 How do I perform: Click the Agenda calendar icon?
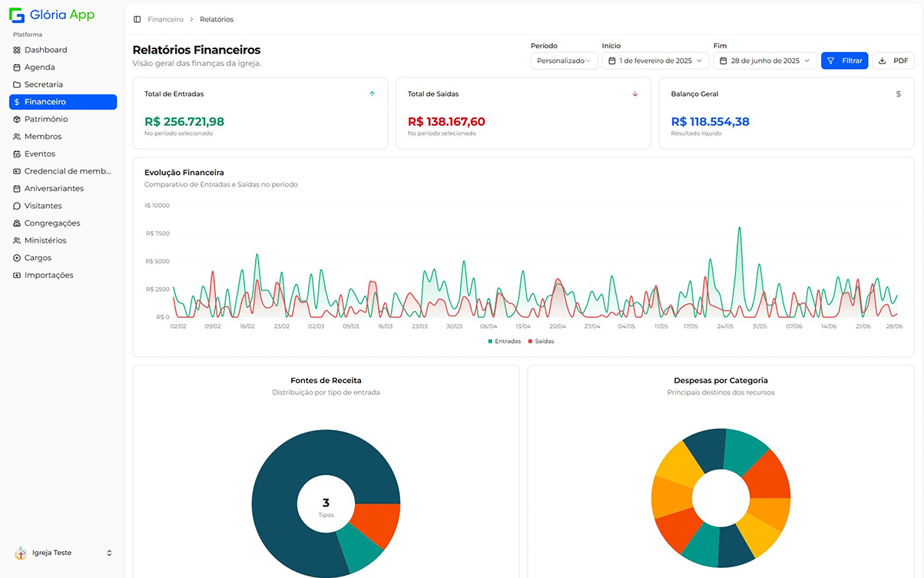point(17,68)
